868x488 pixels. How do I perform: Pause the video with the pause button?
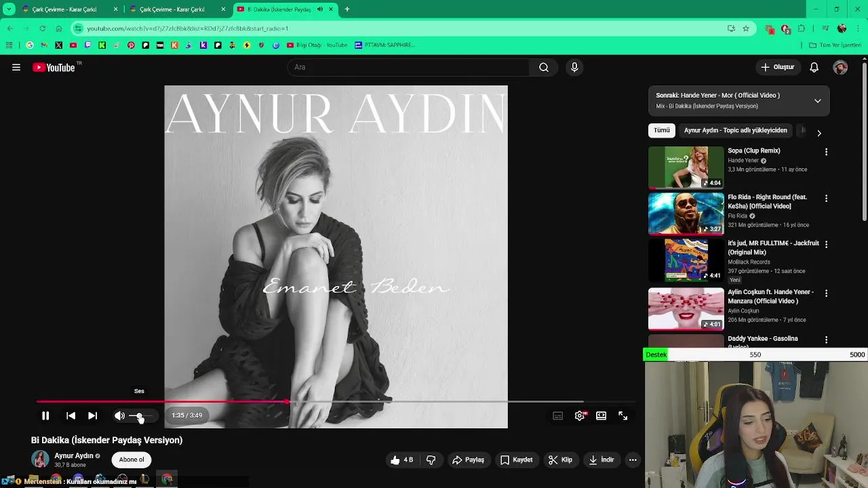click(x=45, y=415)
